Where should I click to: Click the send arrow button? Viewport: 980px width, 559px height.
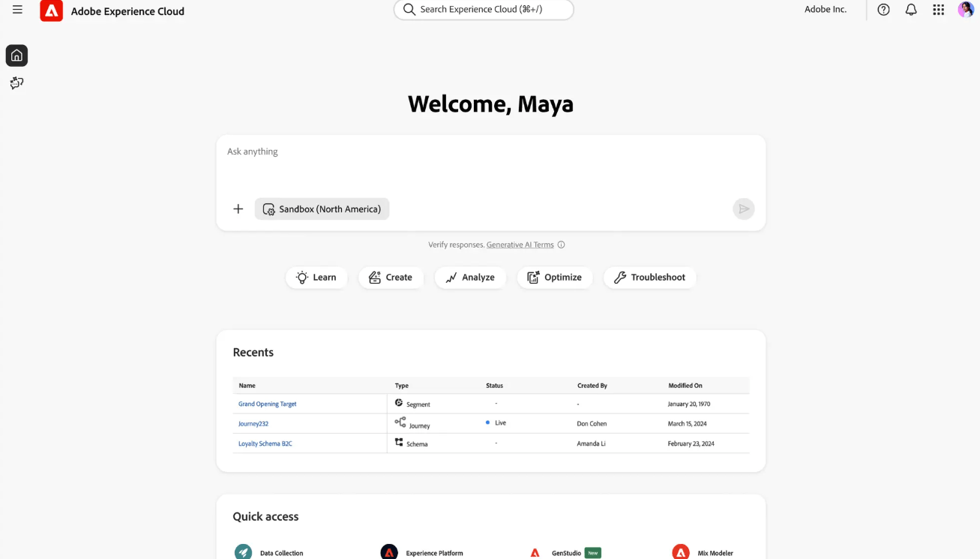(743, 209)
